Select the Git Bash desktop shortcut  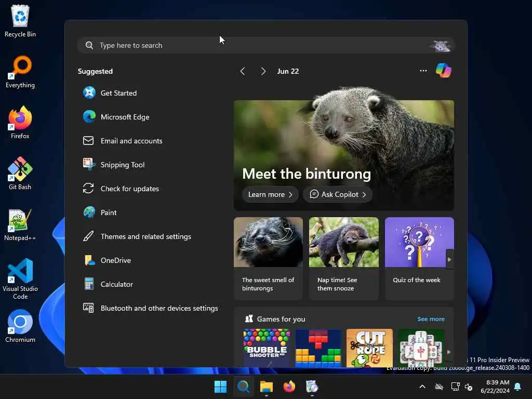(x=20, y=174)
